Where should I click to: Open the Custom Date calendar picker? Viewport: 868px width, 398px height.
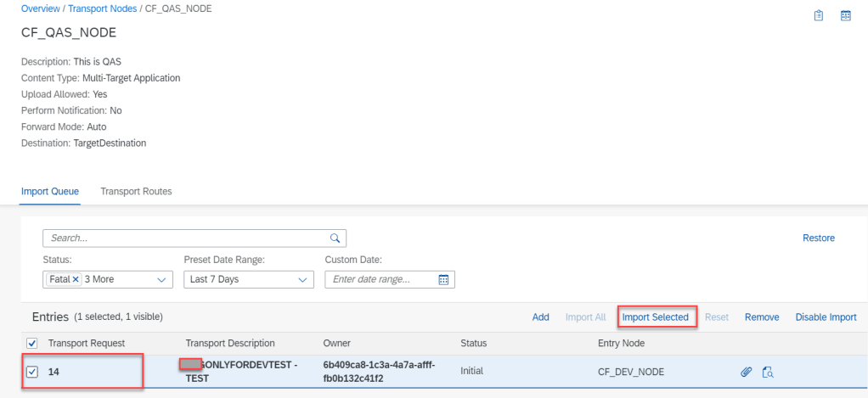pyautogui.click(x=442, y=280)
